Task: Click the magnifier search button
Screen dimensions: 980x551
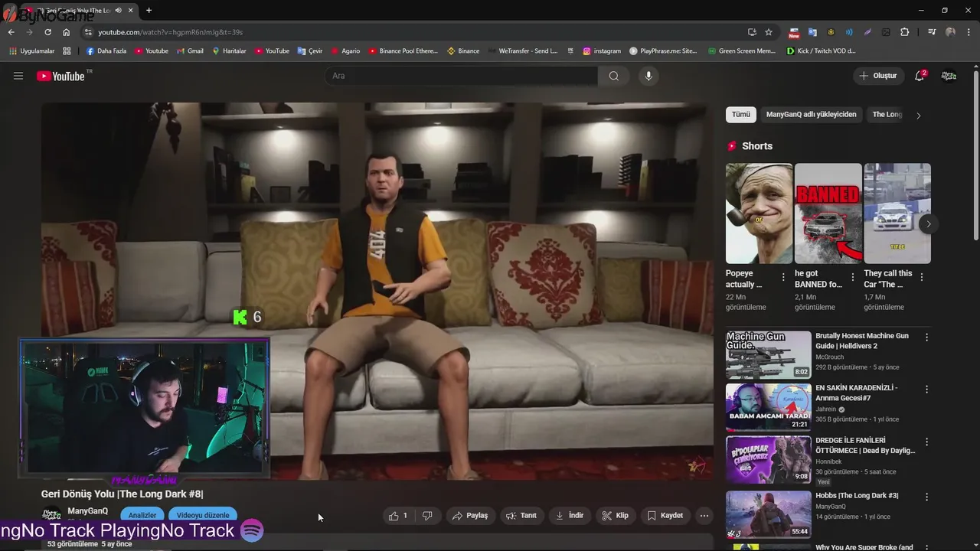Action: click(614, 76)
